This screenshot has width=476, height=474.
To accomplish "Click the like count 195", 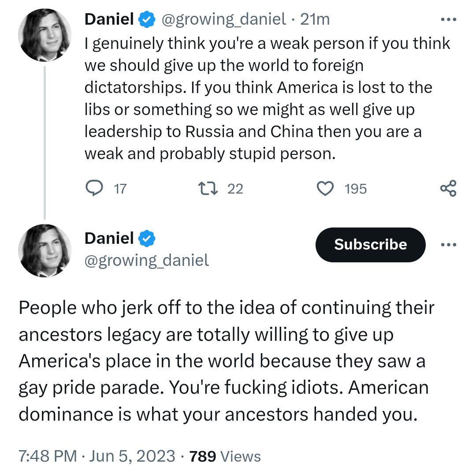I will tap(356, 189).
